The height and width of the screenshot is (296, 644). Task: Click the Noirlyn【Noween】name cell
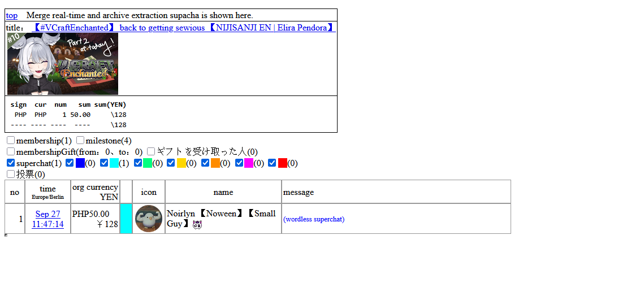click(x=223, y=219)
